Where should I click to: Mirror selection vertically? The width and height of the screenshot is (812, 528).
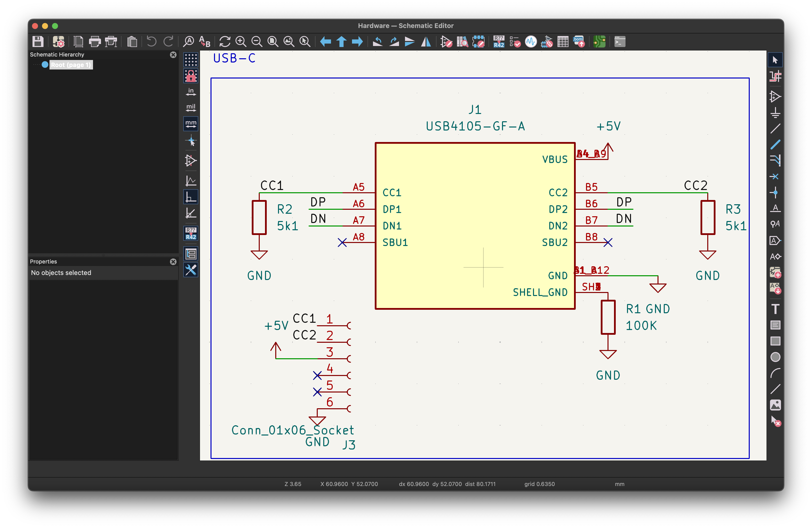tap(409, 41)
